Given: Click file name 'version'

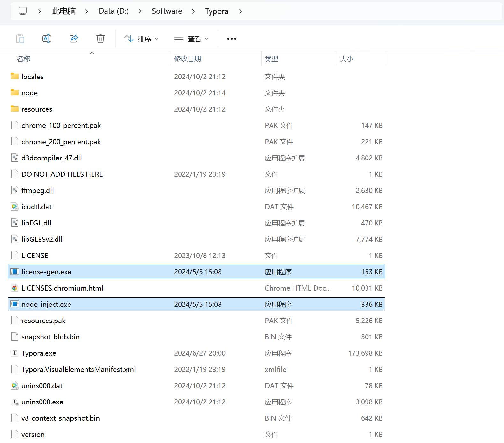Looking at the screenshot, I should point(33,434).
